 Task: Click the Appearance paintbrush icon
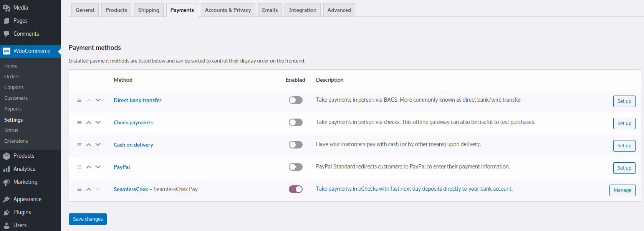point(7,199)
